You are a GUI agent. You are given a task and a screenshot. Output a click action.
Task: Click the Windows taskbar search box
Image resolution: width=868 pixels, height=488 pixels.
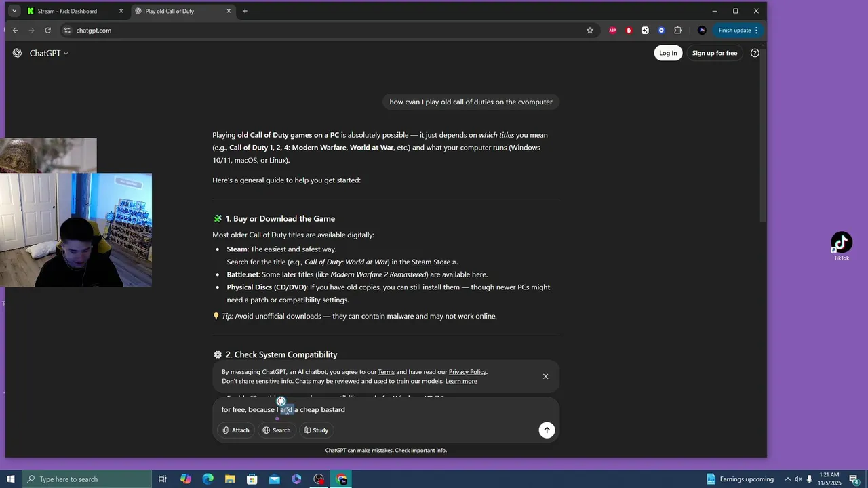[86, 479]
